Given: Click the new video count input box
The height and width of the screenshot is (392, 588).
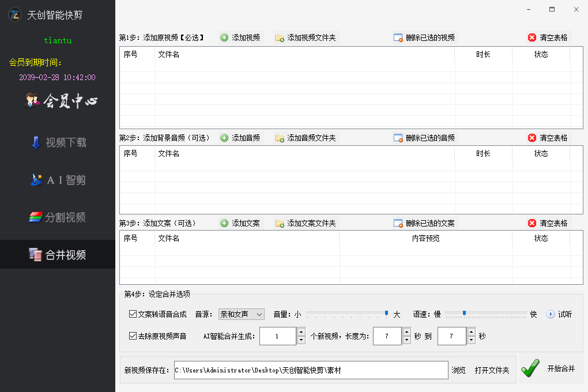Looking at the screenshot, I should pos(277,336).
